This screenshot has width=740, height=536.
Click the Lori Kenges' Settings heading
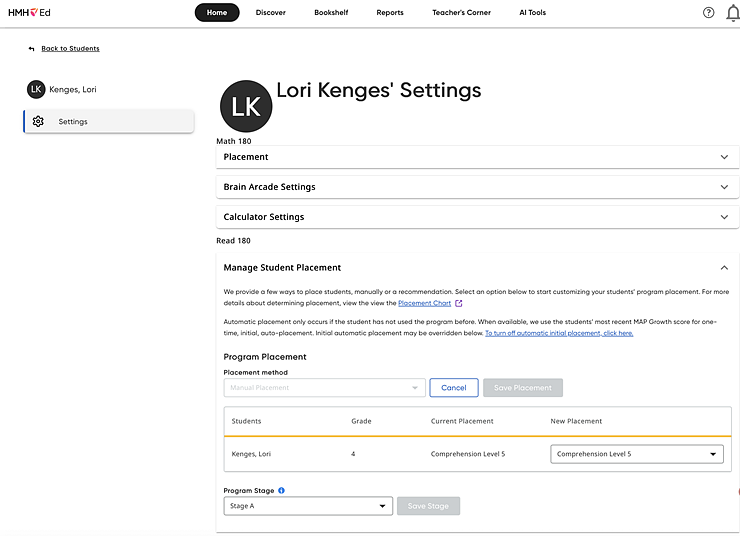tap(378, 90)
